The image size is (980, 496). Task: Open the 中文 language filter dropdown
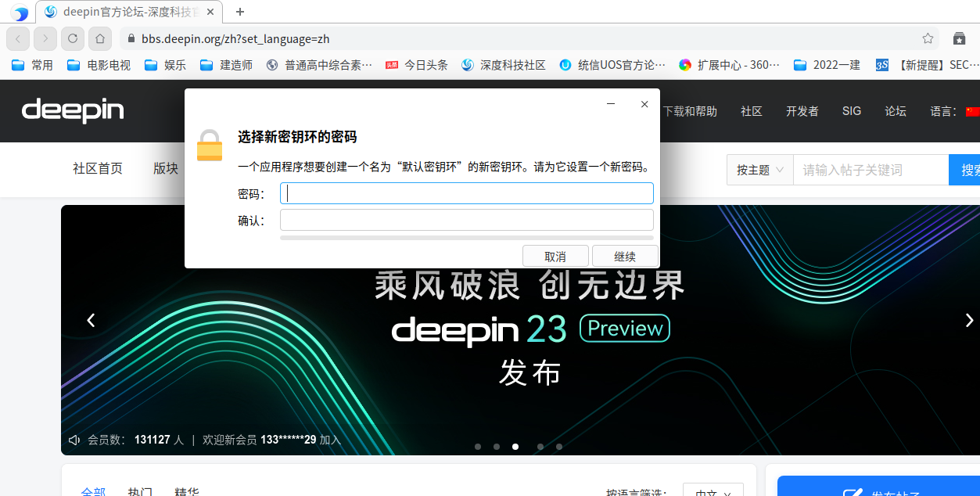(713, 492)
